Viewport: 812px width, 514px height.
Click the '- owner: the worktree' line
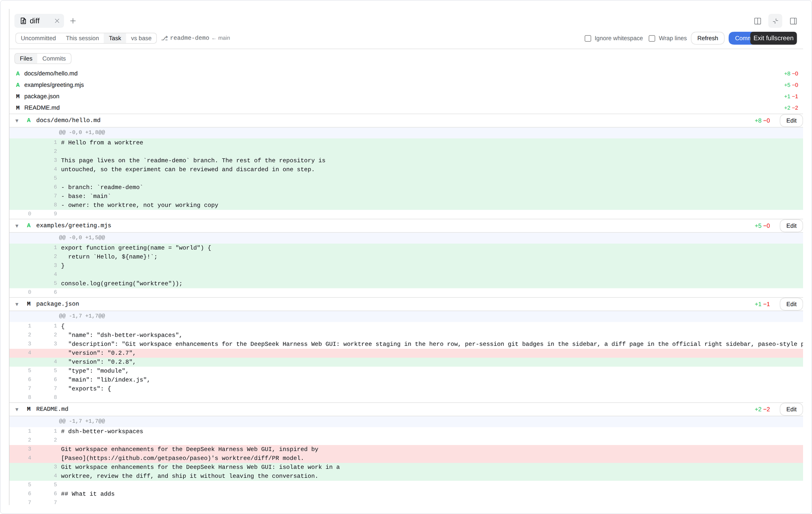click(x=406, y=205)
